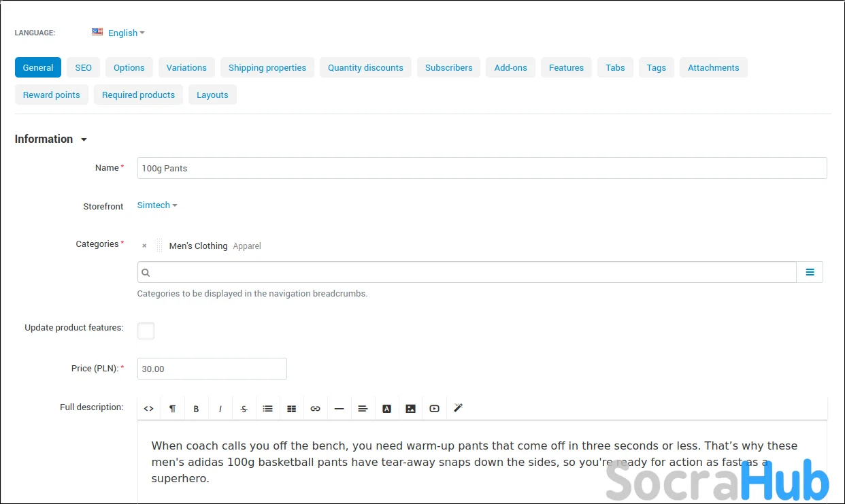845x504 pixels.
Task: Click the Name field containing 100g Pants
Action: click(x=482, y=168)
